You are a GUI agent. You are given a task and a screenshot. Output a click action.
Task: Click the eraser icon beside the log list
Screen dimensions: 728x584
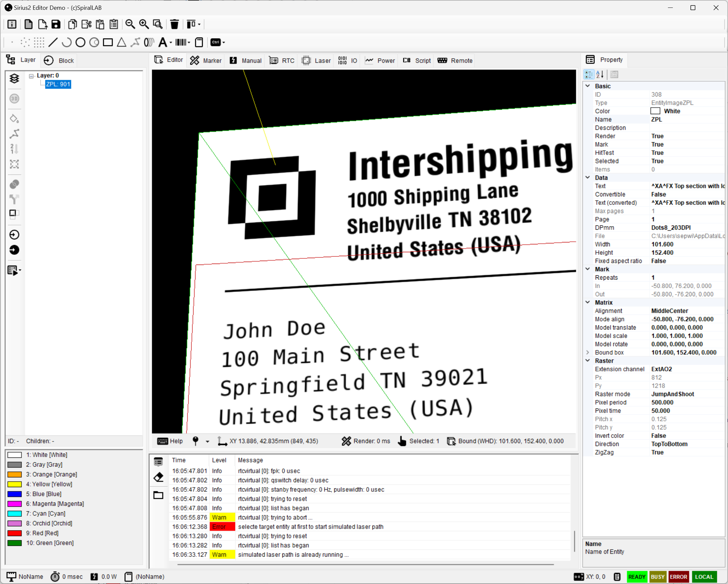[158, 477]
